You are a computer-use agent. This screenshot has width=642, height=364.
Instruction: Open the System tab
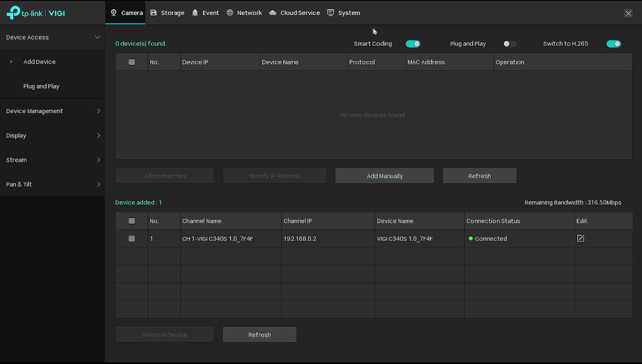pyautogui.click(x=344, y=13)
